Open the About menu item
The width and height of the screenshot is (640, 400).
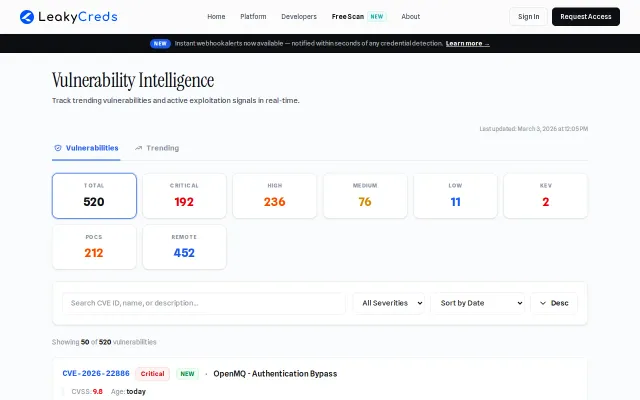(410, 17)
